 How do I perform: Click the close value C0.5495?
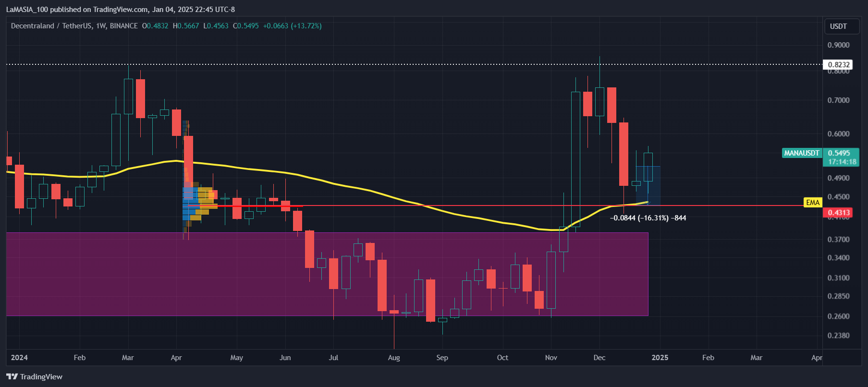coord(246,26)
